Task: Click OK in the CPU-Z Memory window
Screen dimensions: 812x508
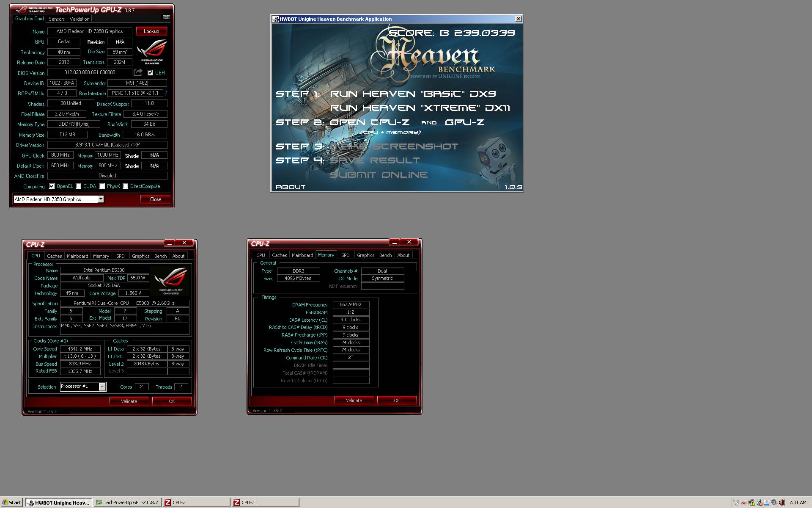Action: pos(397,400)
